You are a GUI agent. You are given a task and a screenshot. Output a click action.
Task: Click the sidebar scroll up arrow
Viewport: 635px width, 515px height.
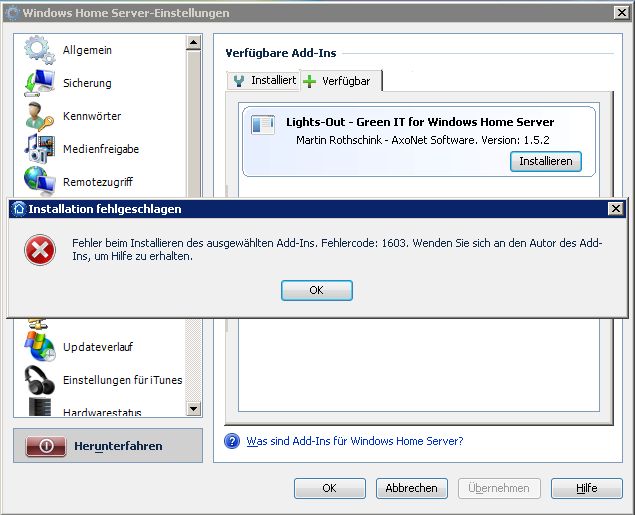pos(194,42)
